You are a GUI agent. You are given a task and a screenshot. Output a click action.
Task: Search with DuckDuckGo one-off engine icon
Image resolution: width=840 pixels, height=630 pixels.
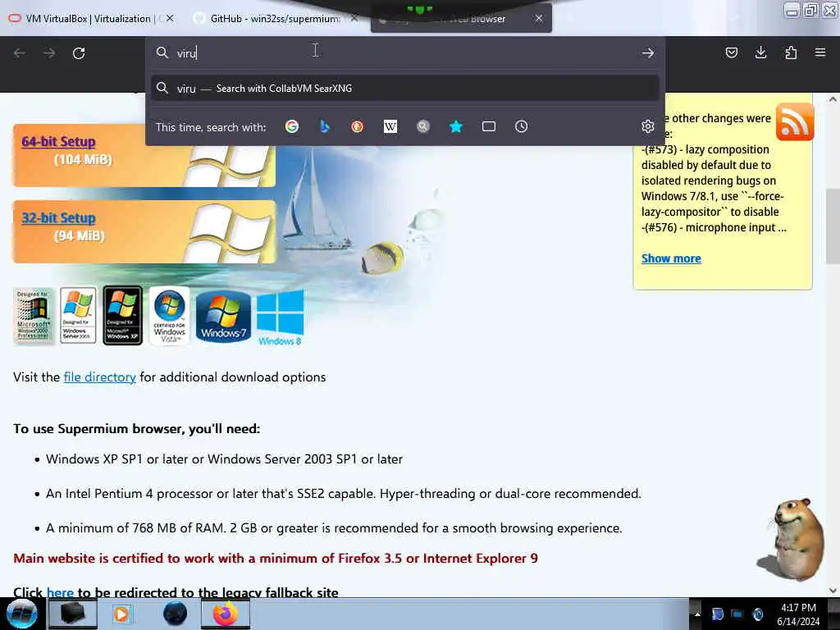tap(358, 126)
